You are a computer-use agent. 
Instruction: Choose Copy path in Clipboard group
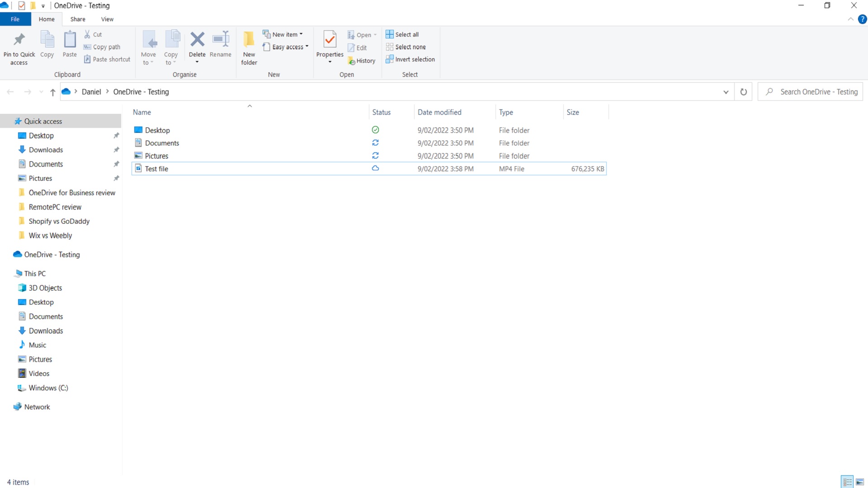click(102, 47)
